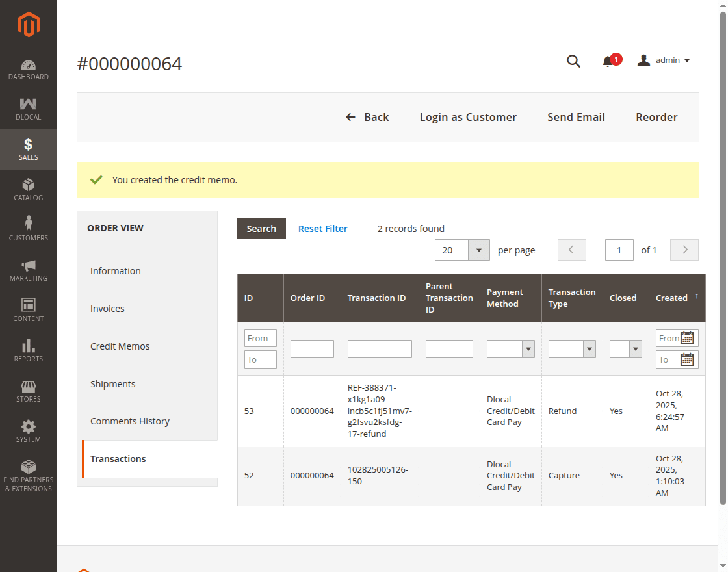728x572 pixels.
Task: Open the System settings gear icon
Action: 29,431
